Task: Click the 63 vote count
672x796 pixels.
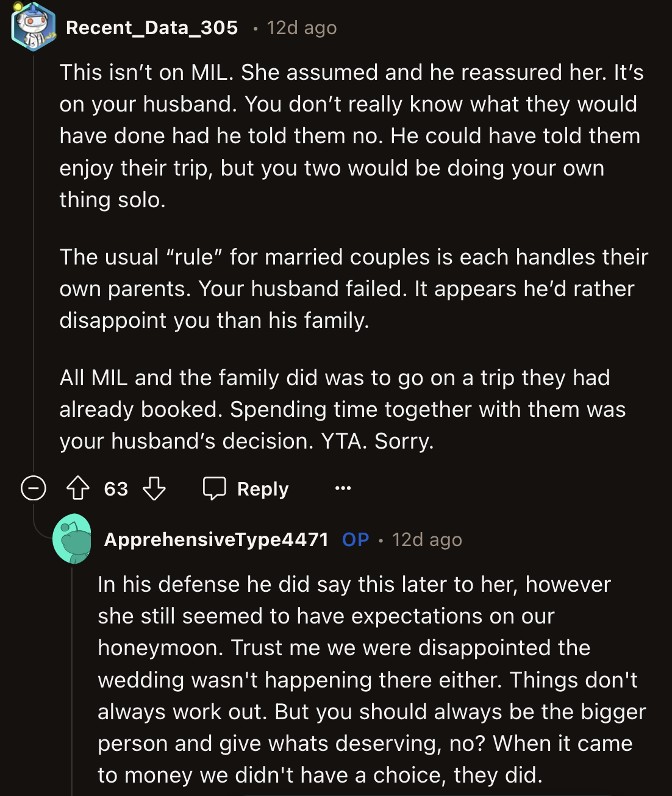Action: point(116,488)
